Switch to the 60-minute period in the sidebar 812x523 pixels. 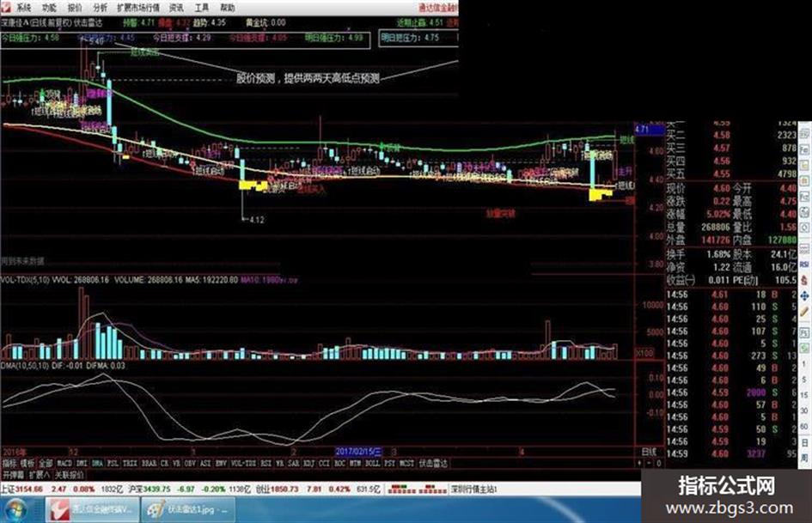[804, 426]
